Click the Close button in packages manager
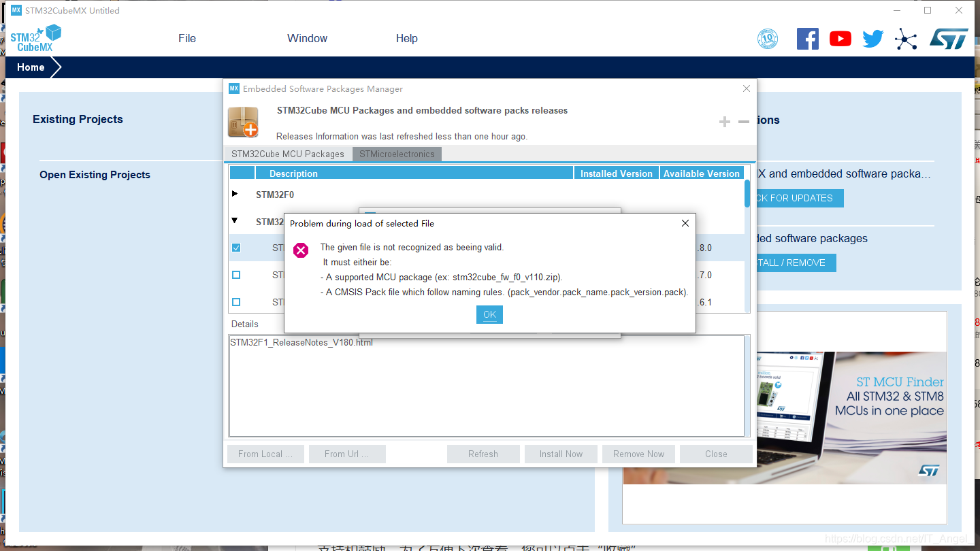 [x=716, y=454]
